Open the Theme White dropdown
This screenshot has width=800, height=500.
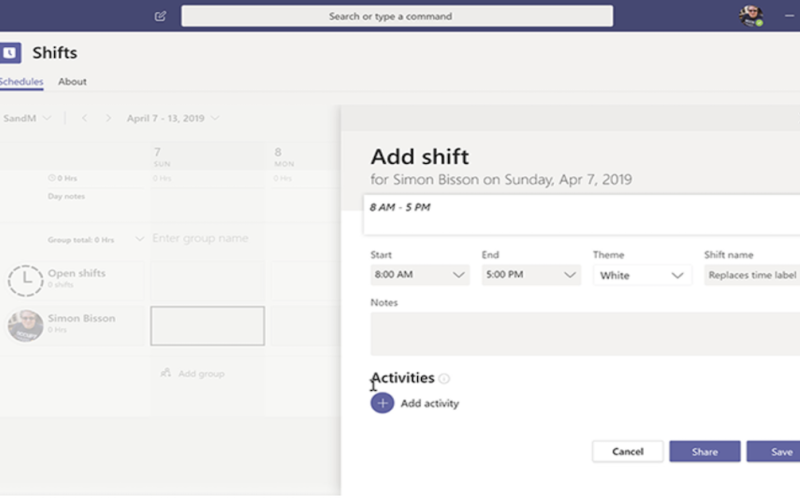click(x=642, y=275)
